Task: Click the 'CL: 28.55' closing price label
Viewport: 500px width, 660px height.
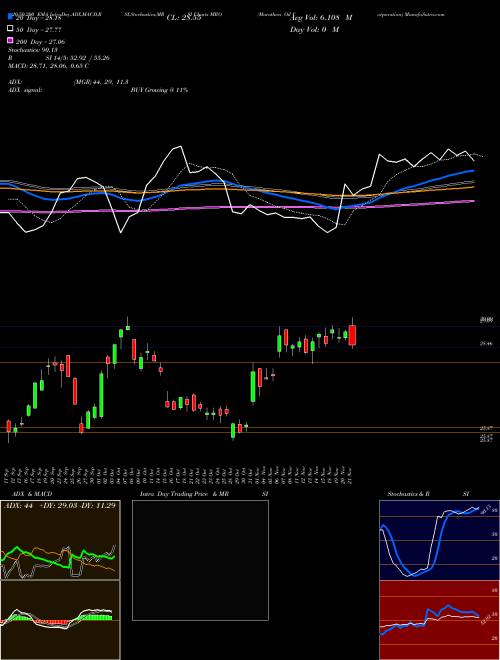Action: click(184, 18)
